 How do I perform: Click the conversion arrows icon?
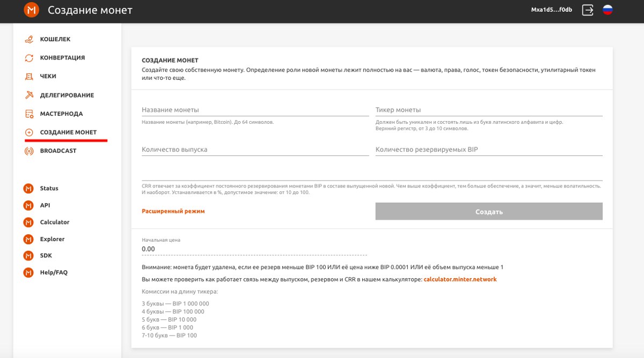coord(29,58)
